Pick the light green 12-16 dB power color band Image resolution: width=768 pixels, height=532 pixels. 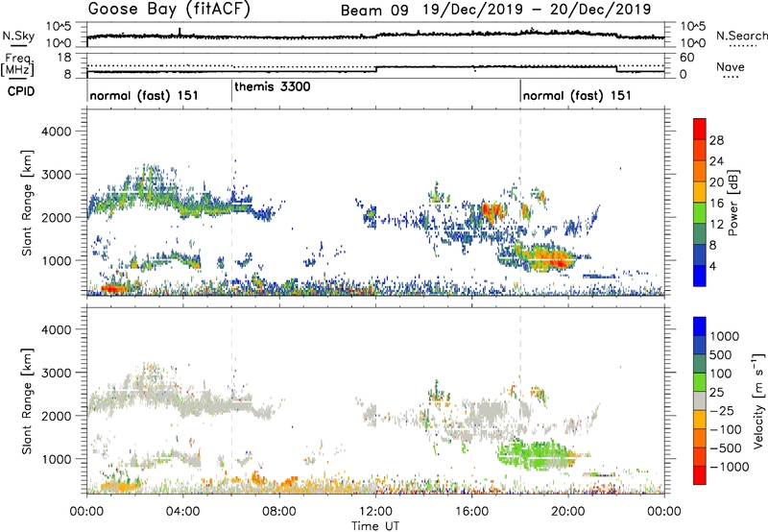(x=700, y=212)
